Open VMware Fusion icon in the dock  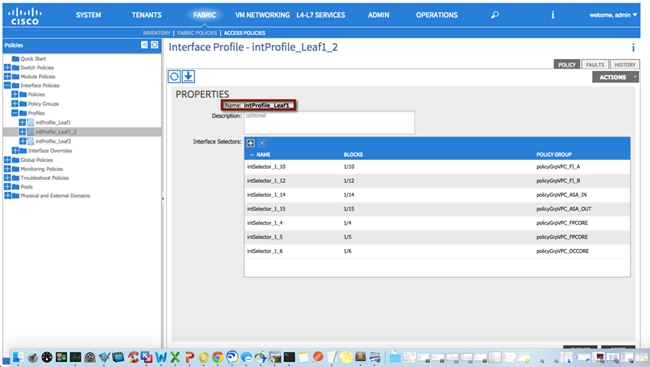146,357
